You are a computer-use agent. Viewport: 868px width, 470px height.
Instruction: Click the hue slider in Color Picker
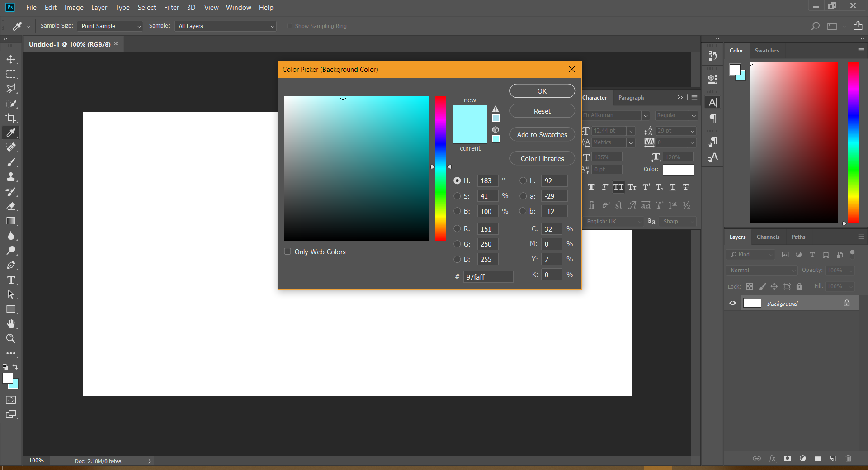click(x=441, y=168)
